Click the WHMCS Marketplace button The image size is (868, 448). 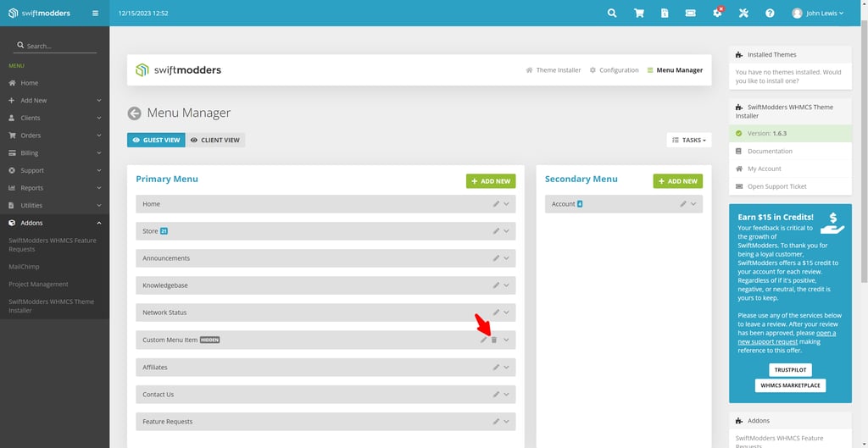[791, 385]
